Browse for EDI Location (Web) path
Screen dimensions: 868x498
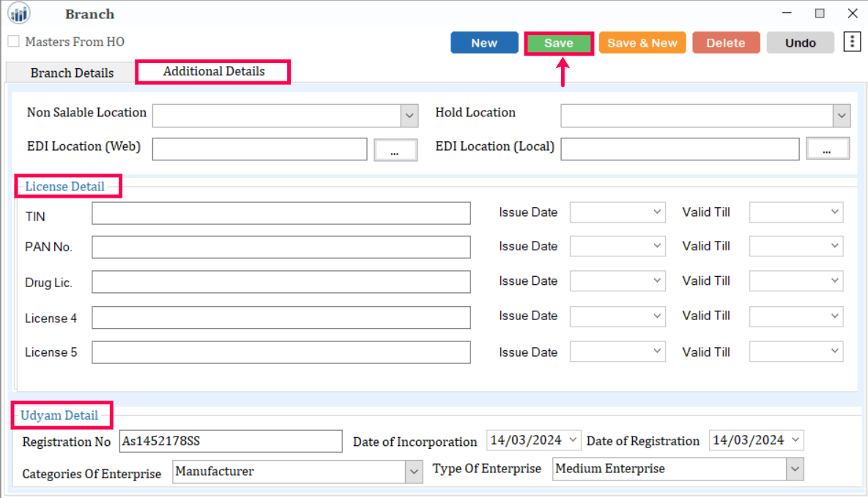point(396,150)
